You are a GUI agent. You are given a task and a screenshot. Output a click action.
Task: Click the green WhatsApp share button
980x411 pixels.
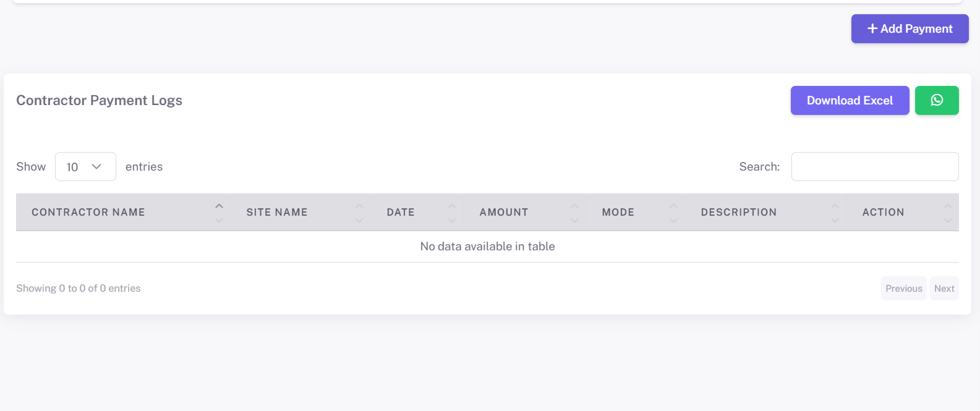click(x=936, y=100)
